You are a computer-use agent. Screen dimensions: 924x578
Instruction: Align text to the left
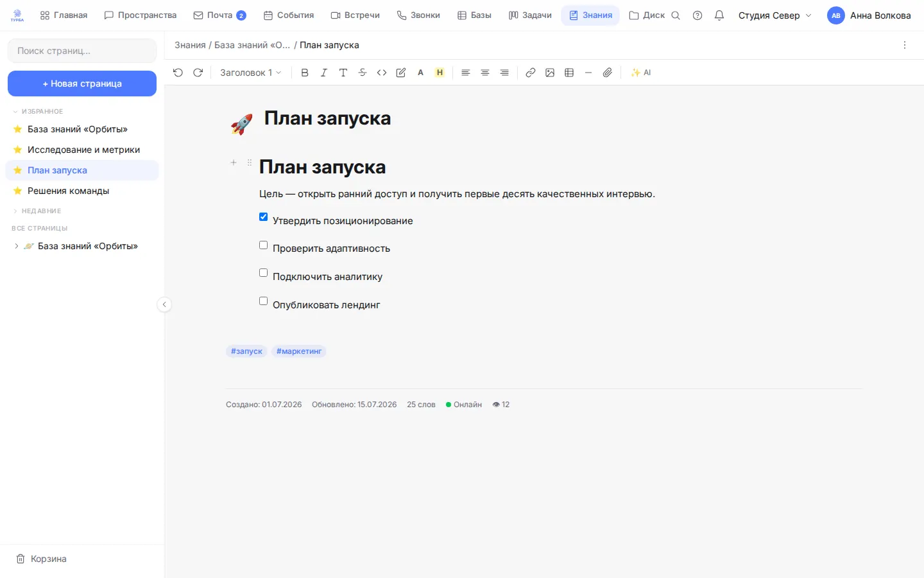(x=466, y=73)
